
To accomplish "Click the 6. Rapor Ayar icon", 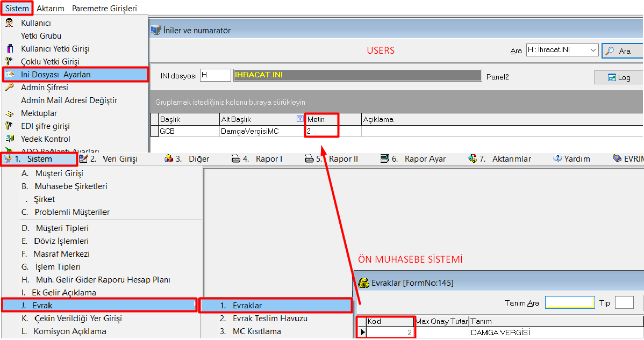I will [x=384, y=158].
